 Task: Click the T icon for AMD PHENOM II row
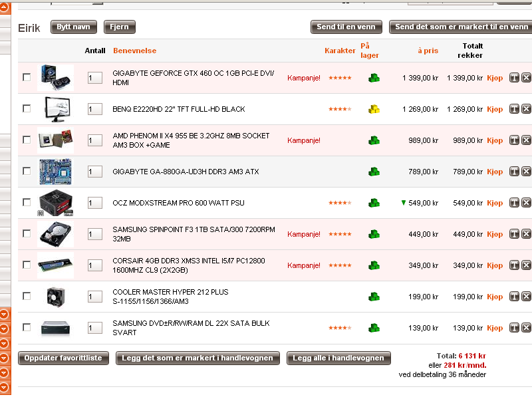pyautogui.click(x=514, y=140)
